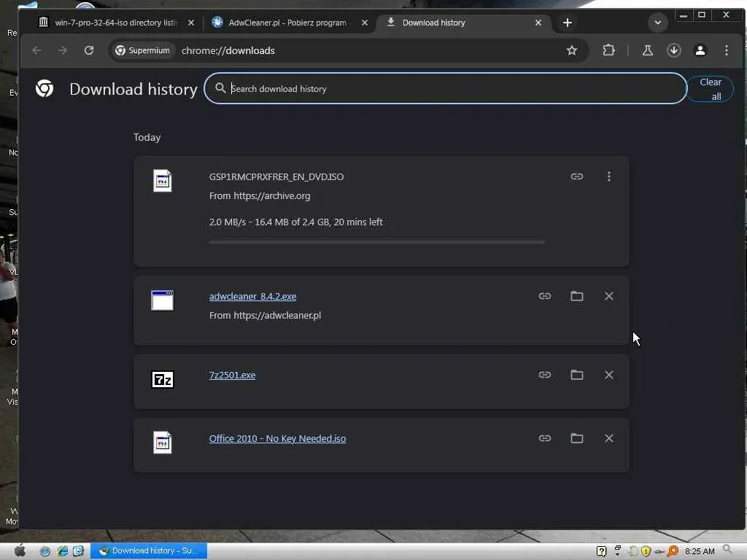Viewport: 747px width, 560px height.
Task: Remove adwcleaner_8.4.2.exe from the list
Action: pyautogui.click(x=609, y=296)
